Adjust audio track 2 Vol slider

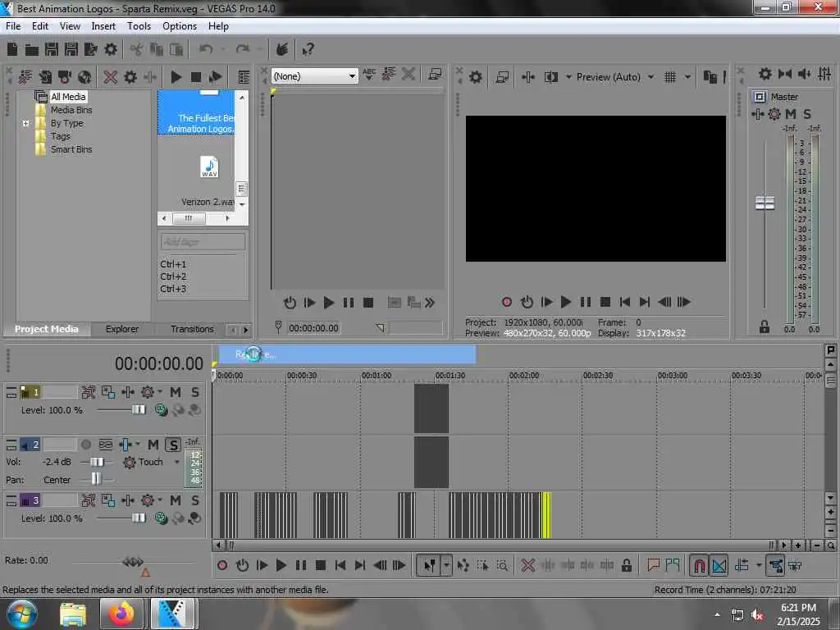tap(97, 463)
